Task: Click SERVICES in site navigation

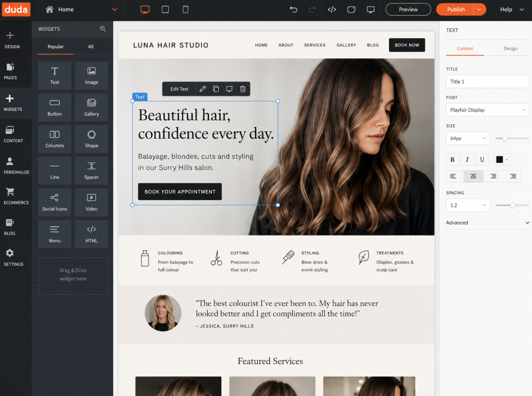Action: [x=315, y=45]
